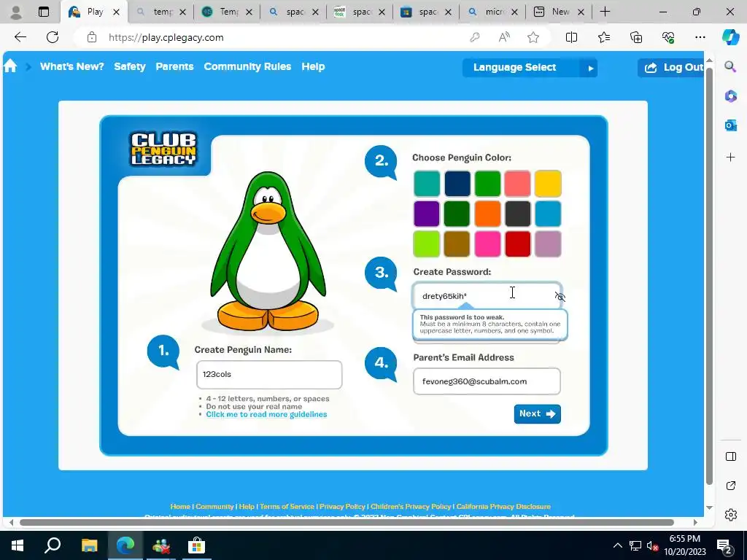Viewport: 747px width, 560px height.
Task: Add a sidebar app with plus icon
Action: click(x=730, y=157)
